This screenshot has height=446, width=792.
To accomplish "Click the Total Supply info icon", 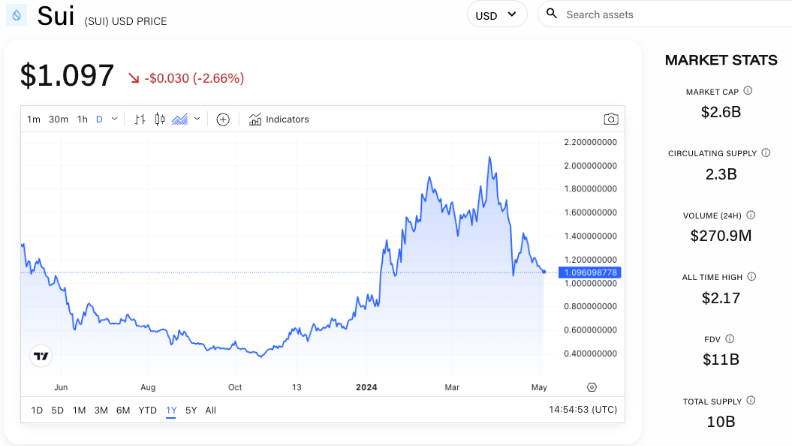I will click(x=751, y=401).
